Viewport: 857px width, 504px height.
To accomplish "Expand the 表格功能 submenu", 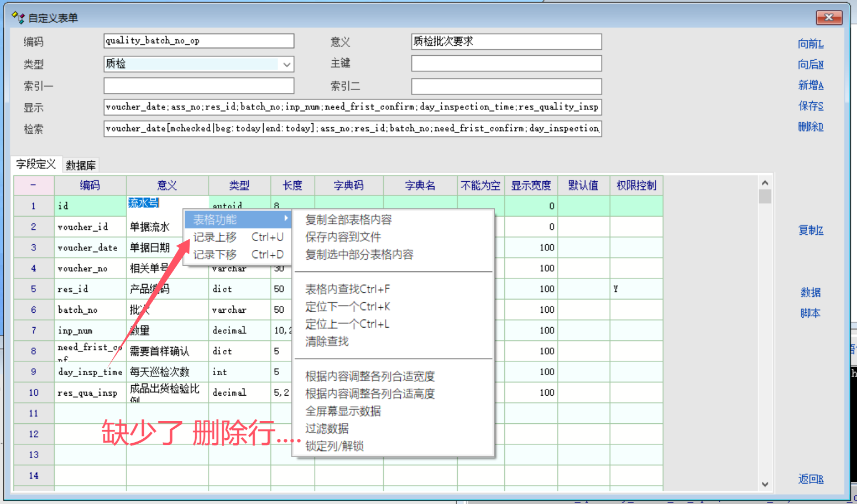I will (238, 219).
